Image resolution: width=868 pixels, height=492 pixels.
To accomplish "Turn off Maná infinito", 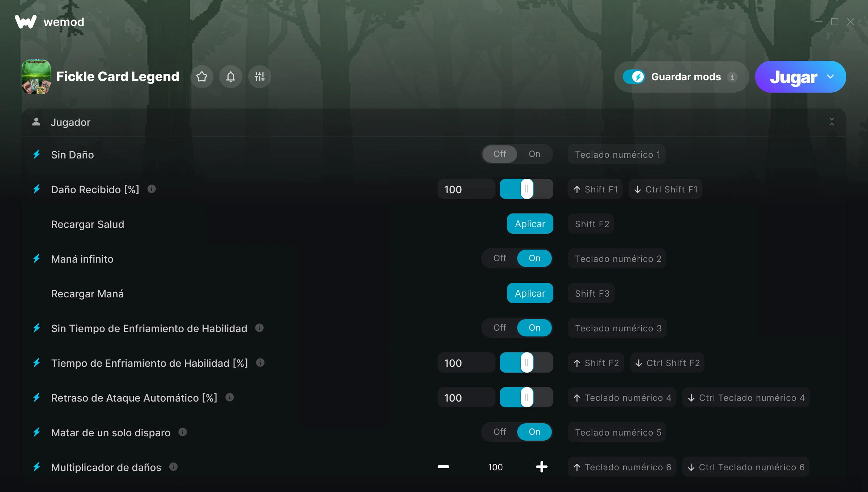I will coord(500,258).
